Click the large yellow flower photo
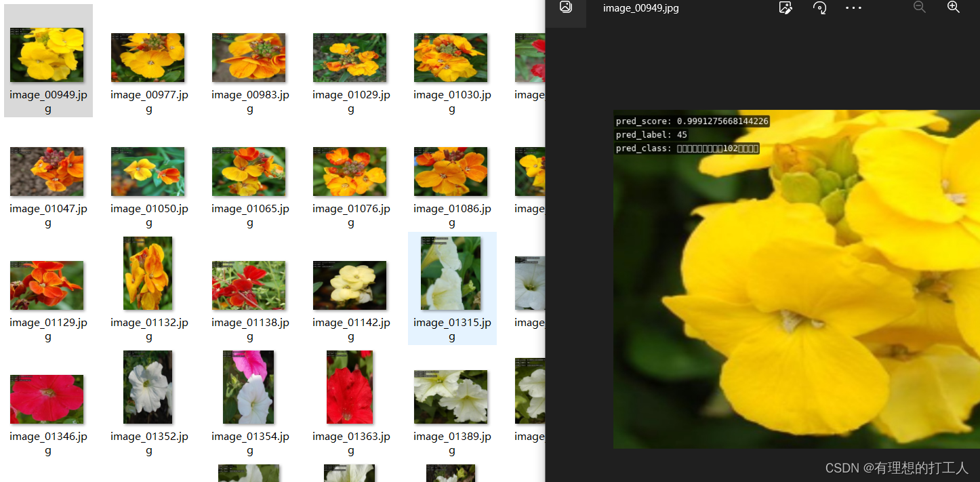The height and width of the screenshot is (482, 980). click(796, 279)
